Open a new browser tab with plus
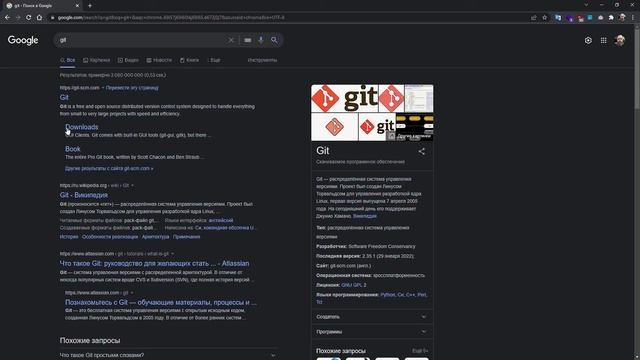The width and height of the screenshot is (640, 360). [90, 6]
